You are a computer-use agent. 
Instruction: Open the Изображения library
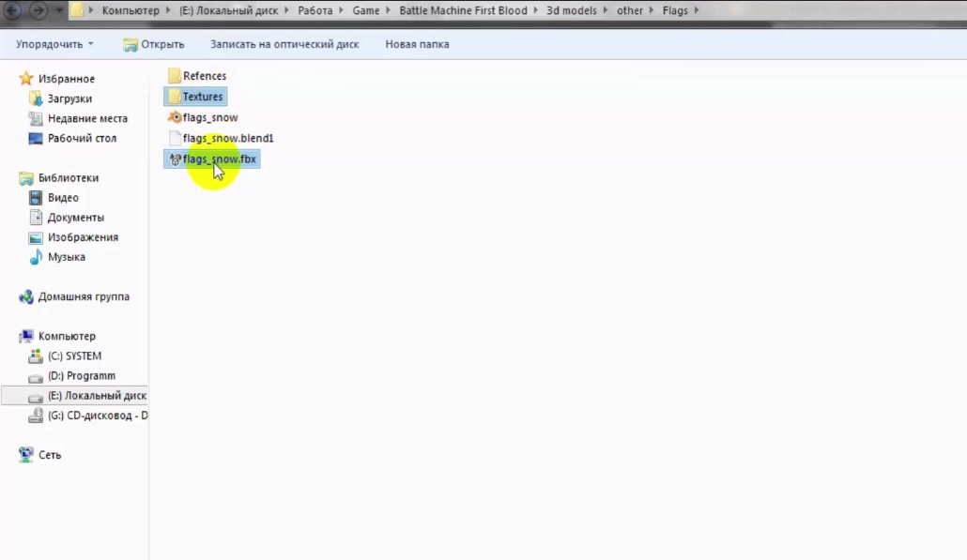[83, 237]
